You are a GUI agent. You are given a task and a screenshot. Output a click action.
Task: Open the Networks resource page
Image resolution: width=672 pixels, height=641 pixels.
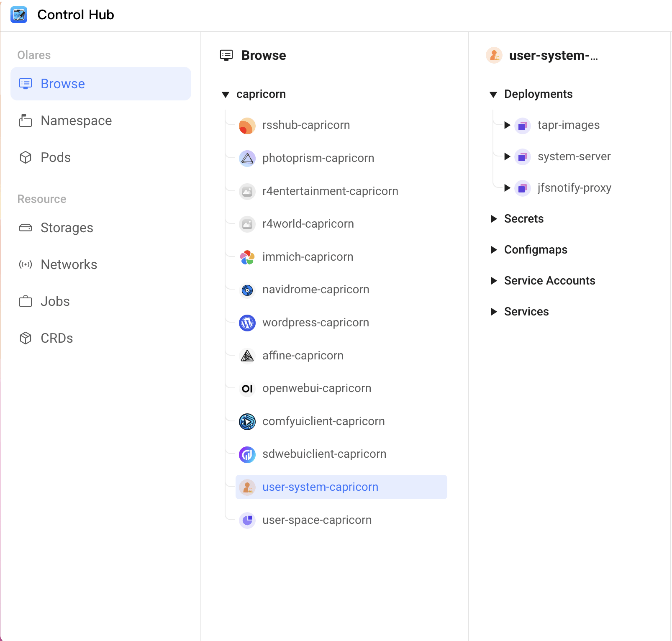(x=69, y=264)
